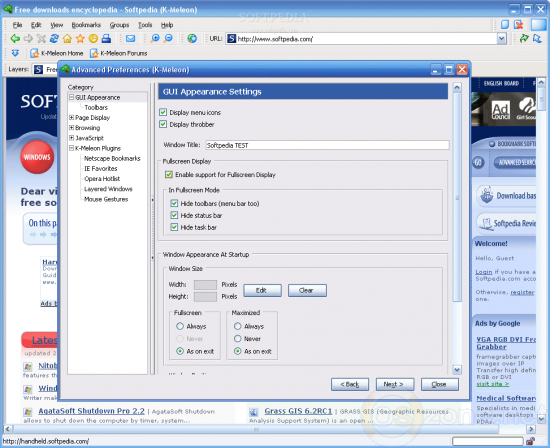Screen dimensions: 550x448
Task: Toggle Display throbber checkbox
Action: [163, 124]
